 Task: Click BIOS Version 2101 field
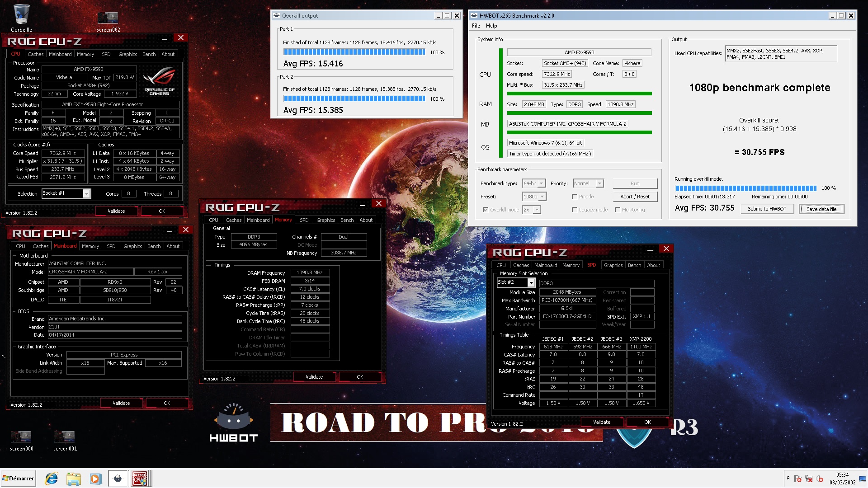(x=115, y=327)
